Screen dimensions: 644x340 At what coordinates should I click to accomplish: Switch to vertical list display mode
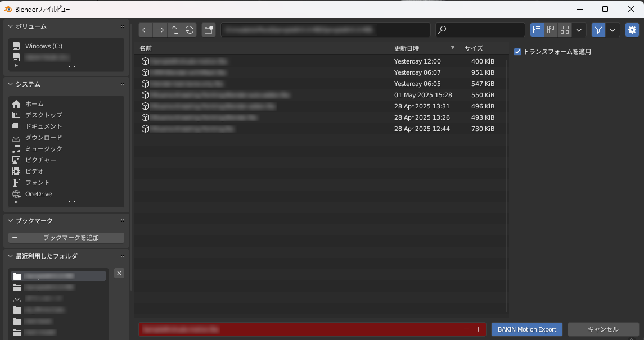pyautogui.click(x=537, y=30)
